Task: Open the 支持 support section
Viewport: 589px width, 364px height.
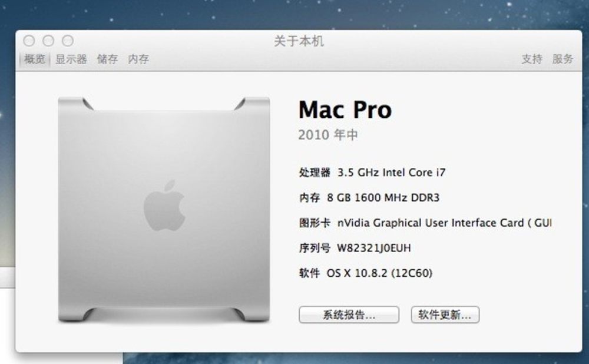Action: [x=532, y=59]
